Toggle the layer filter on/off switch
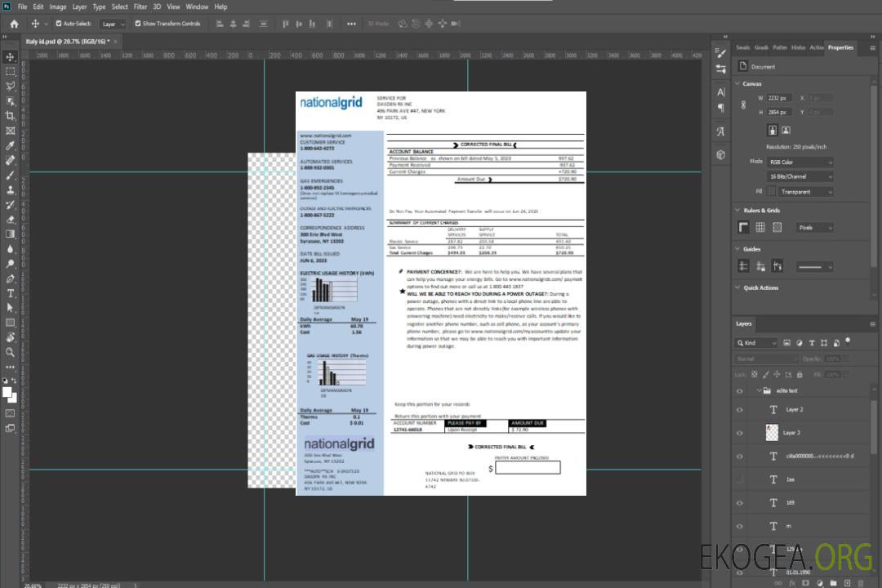The image size is (882, 588). coord(848,341)
